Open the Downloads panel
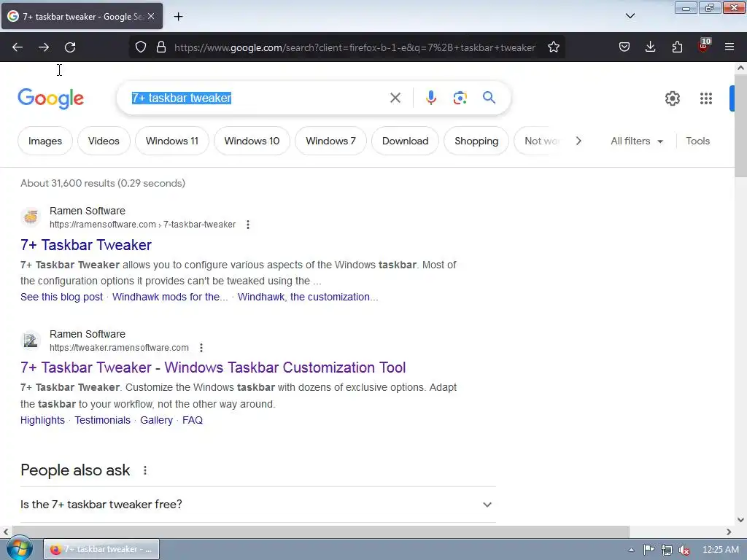This screenshot has width=747, height=560. [650, 47]
